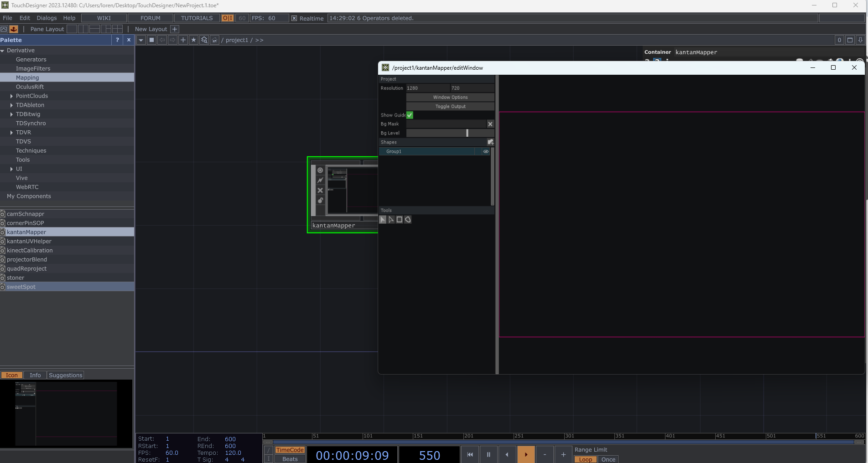Click the Window Options button
868x463 pixels.
(450, 97)
